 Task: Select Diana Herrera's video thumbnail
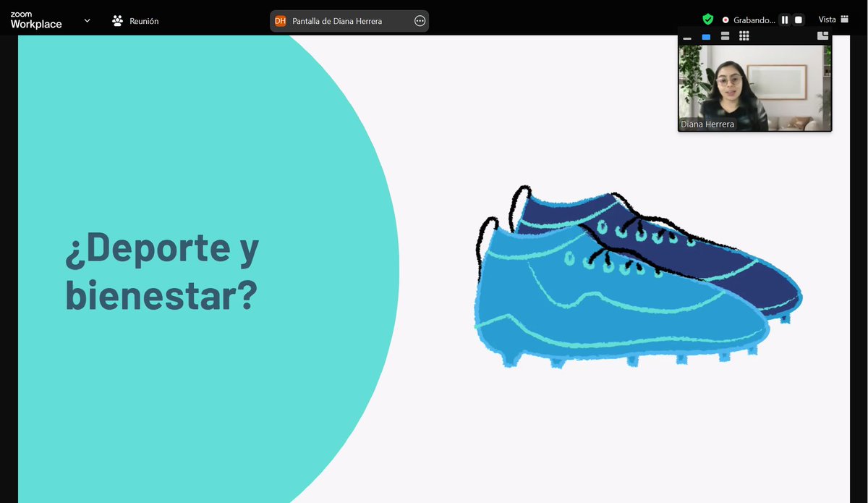(x=754, y=88)
